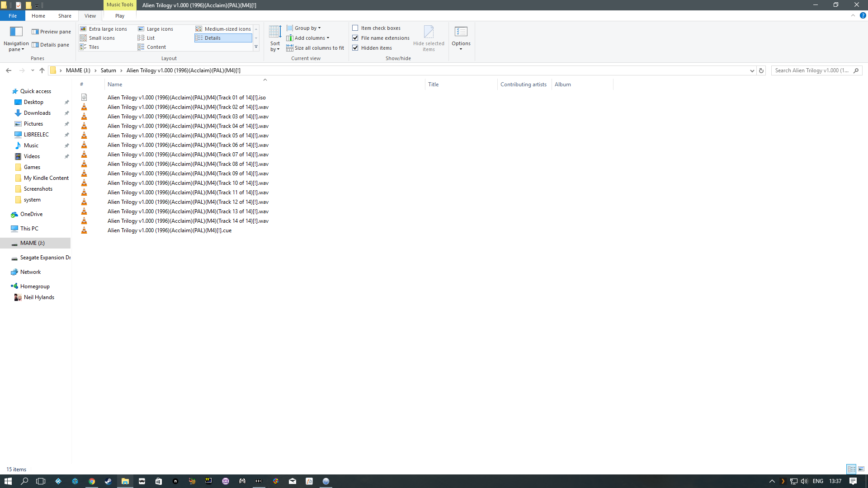Screen dimensions: 868x488
Task: Select Content layout
Action: (x=152, y=47)
